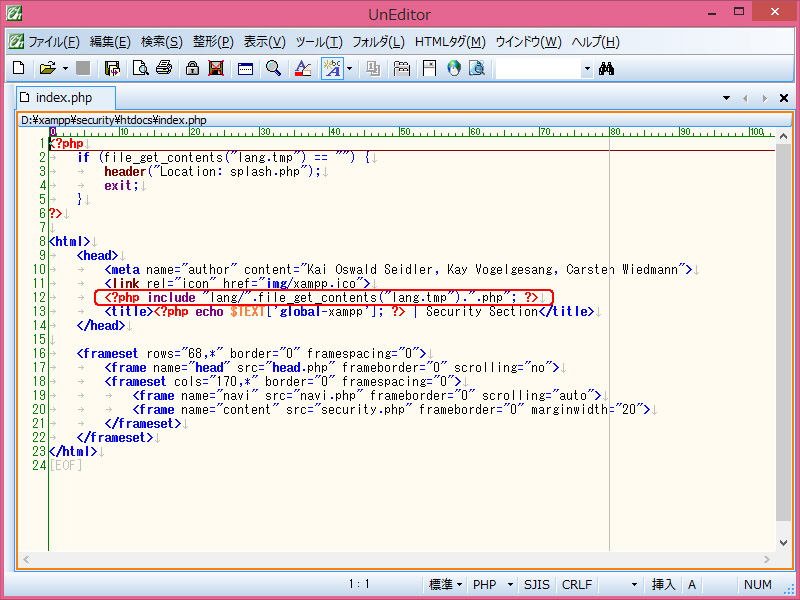Toggle the NUM indicator in status bar
This screenshot has width=800, height=600.
(x=757, y=584)
